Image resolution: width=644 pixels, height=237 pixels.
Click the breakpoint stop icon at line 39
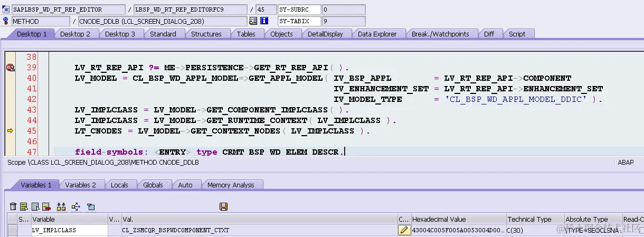coord(10,67)
